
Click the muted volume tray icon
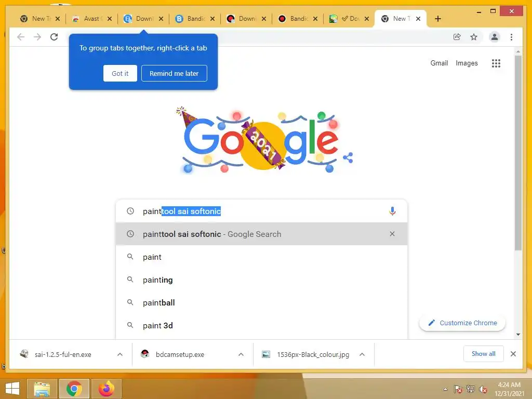pyautogui.click(x=483, y=389)
